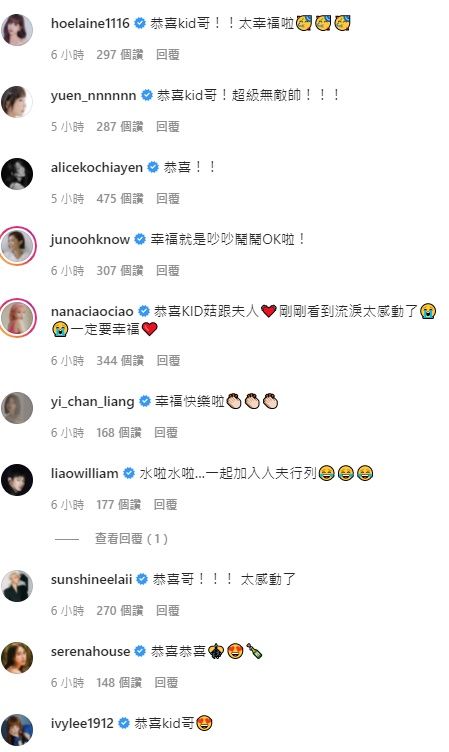Click liaowilliam's verified badge icon
This screenshot has width=449, height=752.
(x=129, y=473)
